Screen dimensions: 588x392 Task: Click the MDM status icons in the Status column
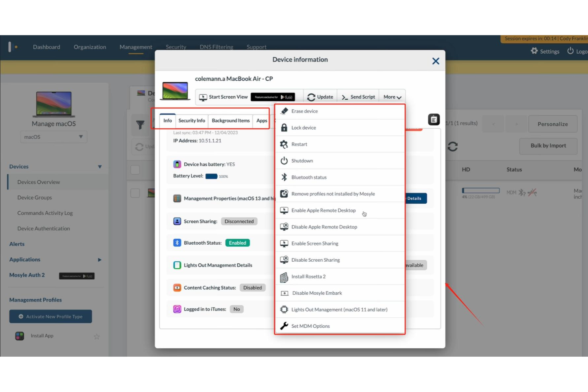point(522,193)
